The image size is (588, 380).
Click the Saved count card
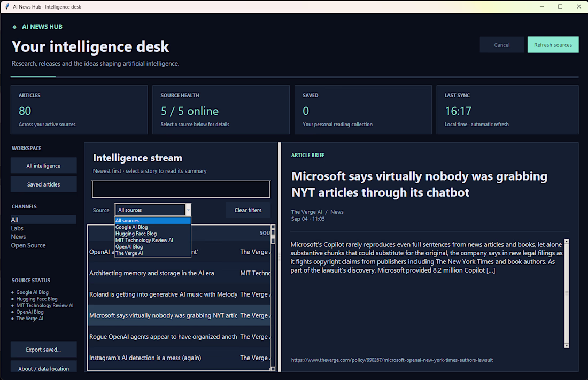363,110
